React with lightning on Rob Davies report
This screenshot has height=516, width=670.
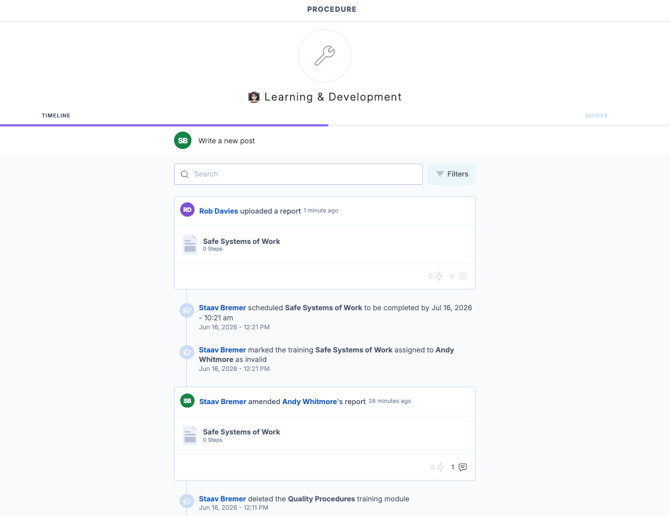click(x=439, y=276)
